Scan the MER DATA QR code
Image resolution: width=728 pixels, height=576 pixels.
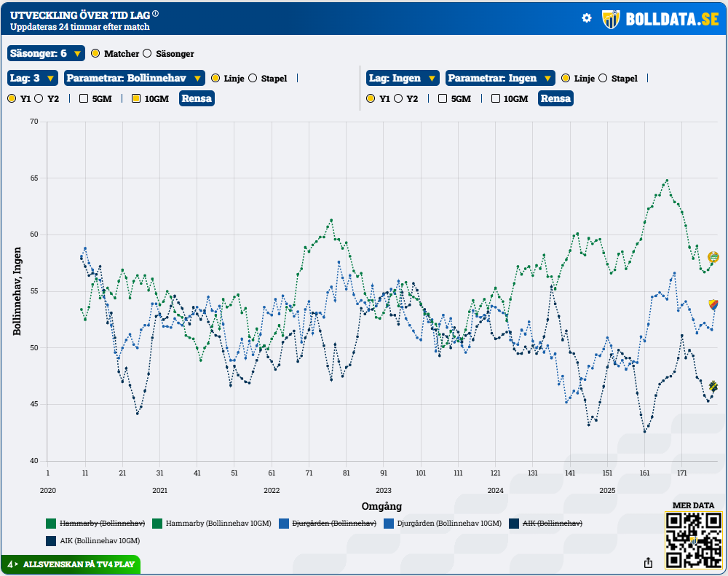coord(693,540)
